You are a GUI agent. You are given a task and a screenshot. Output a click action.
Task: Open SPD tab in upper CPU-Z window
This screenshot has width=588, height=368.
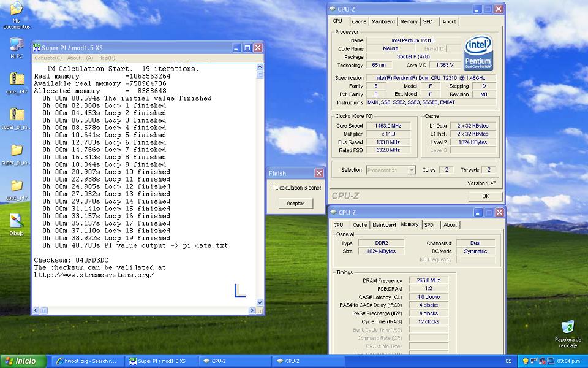click(x=428, y=22)
